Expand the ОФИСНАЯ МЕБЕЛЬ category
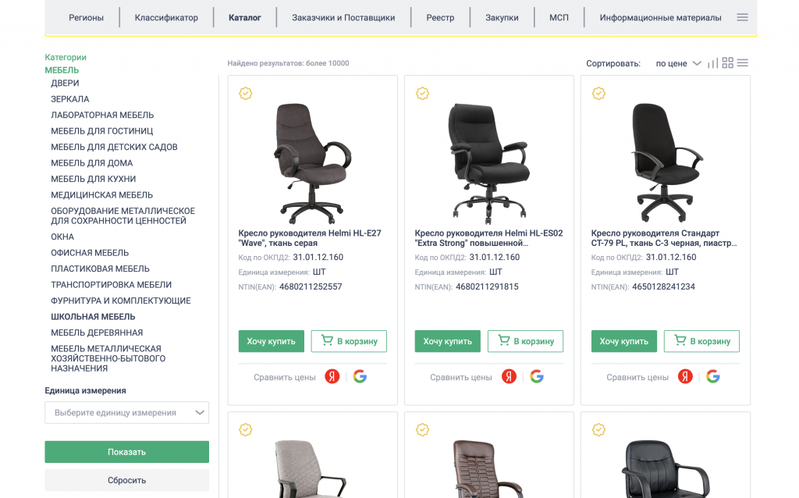Viewport: 799px width, 498px height. click(x=90, y=253)
